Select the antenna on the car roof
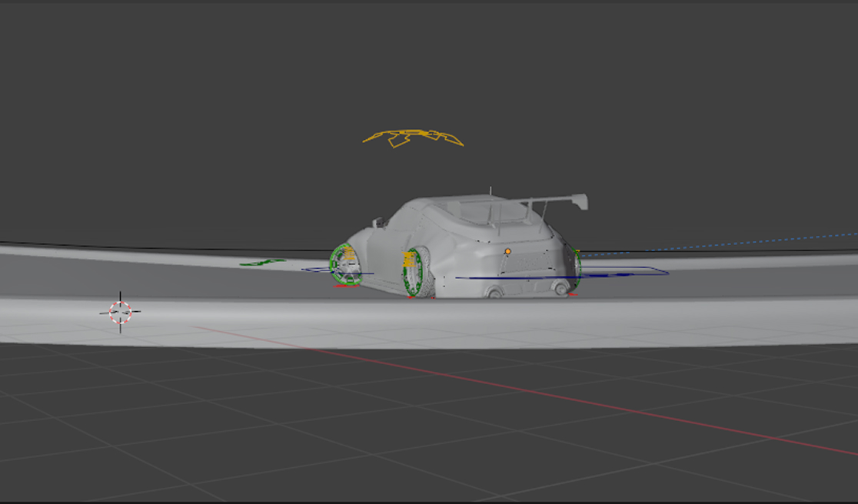This screenshot has width=858, height=504. (490, 190)
